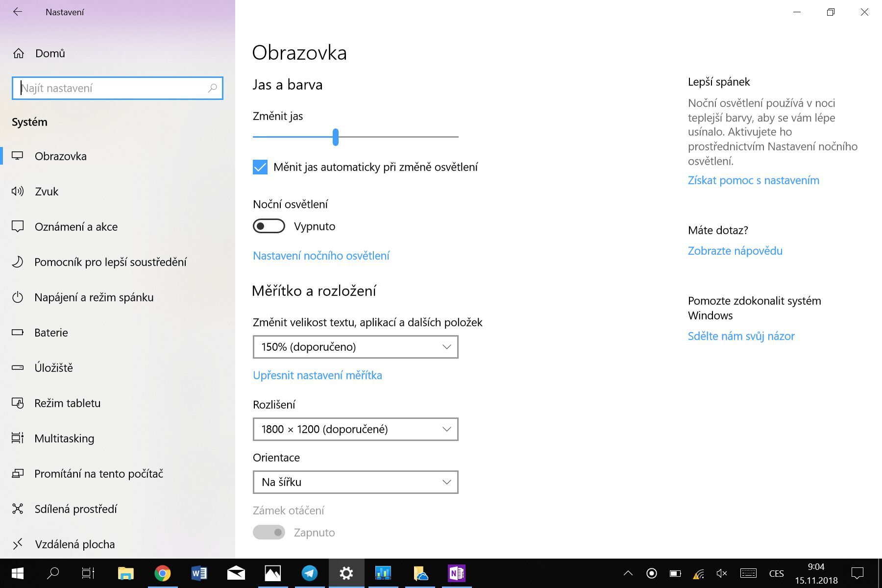This screenshot has width=882, height=588.
Task: Click Upřesnit nastavení měřítka
Action: pyautogui.click(x=318, y=375)
